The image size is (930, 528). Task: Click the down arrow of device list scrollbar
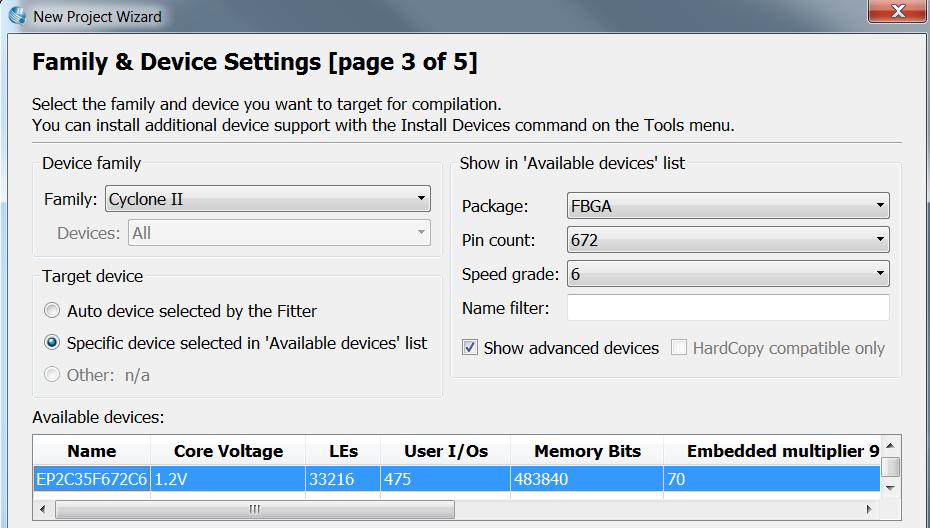[890, 488]
